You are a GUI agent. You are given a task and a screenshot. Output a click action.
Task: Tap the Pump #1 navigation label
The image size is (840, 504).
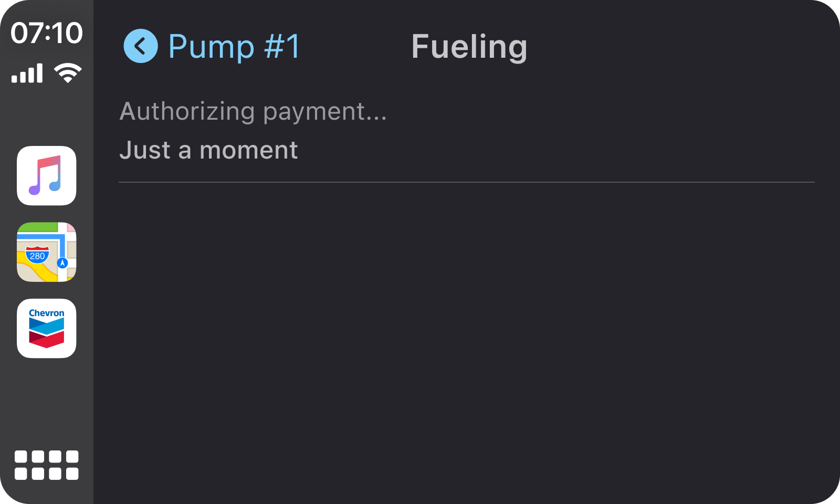tap(233, 46)
